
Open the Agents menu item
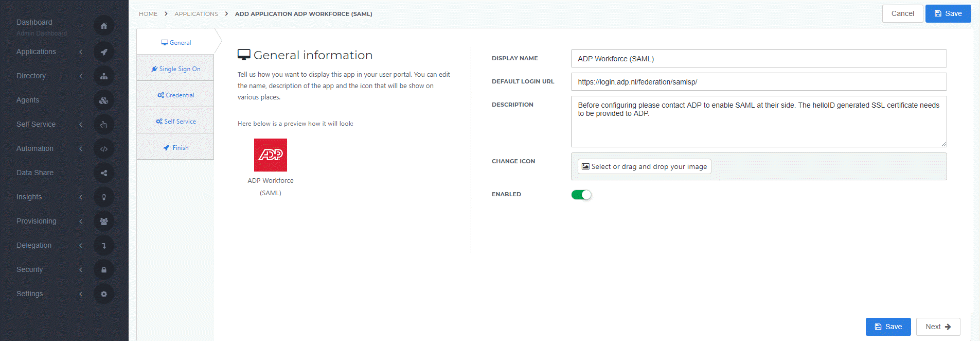(28, 100)
